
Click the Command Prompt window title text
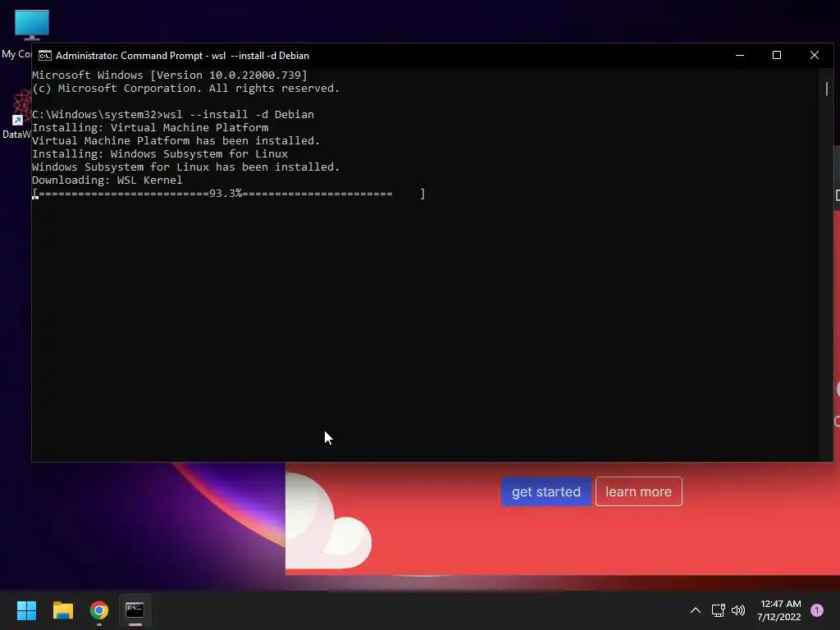tap(182, 56)
